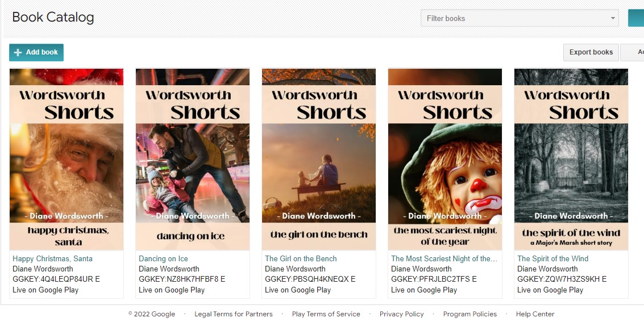Open The Girl on the Bench cover
This screenshot has width=644, height=326.
[319, 159]
